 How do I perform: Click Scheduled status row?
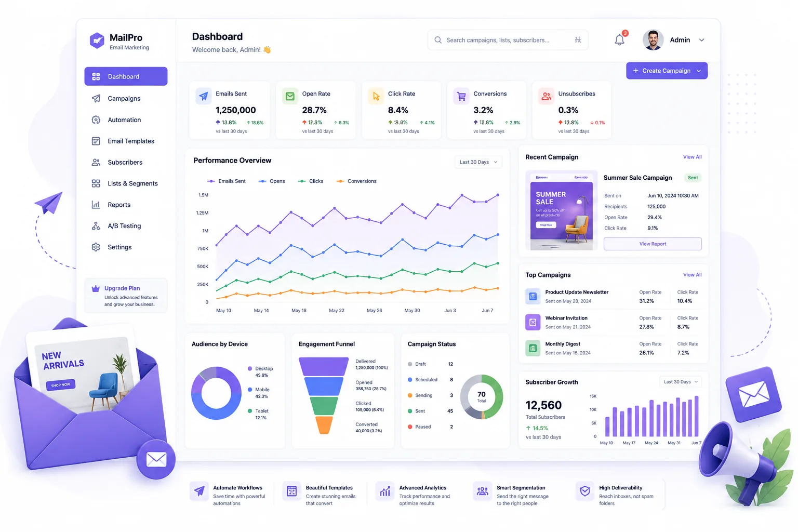[431, 380]
